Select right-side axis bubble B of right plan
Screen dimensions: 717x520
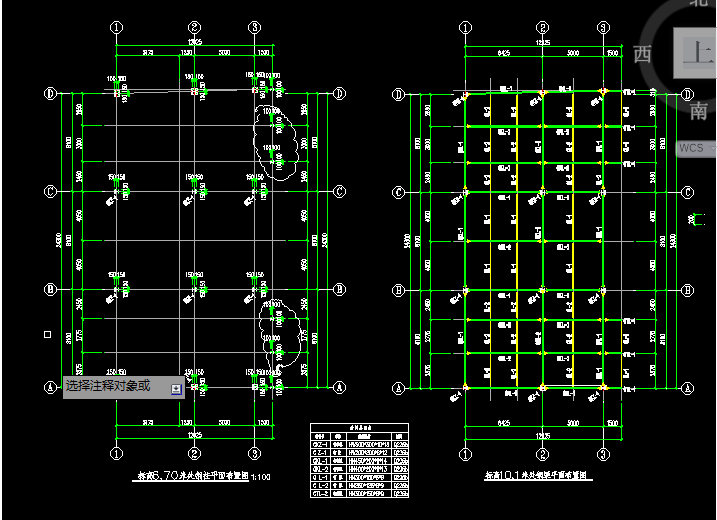(x=688, y=290)
